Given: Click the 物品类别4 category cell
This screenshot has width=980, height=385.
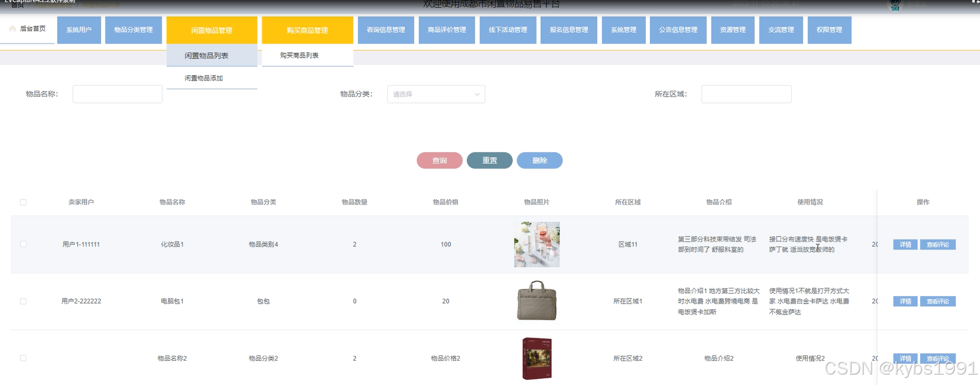Looking at the screenshot, I should 263,244.
